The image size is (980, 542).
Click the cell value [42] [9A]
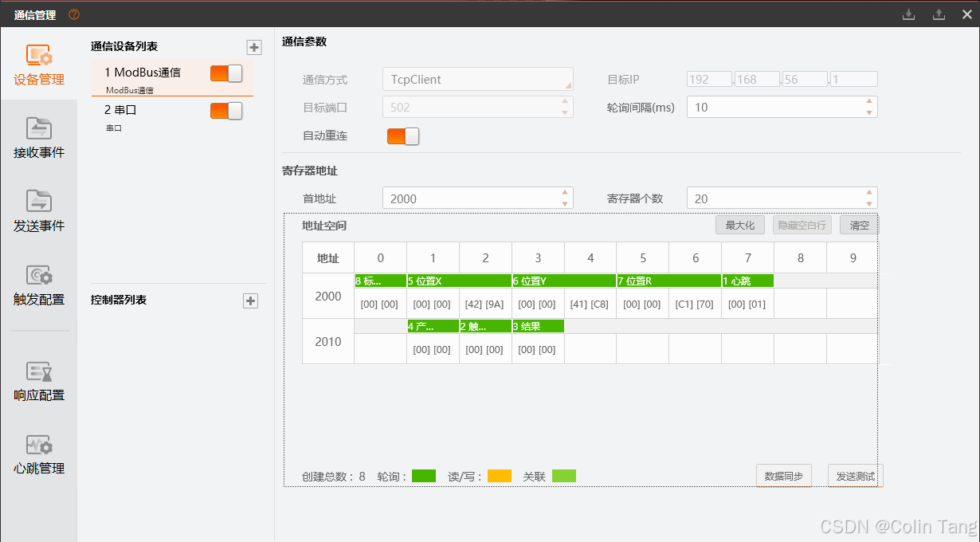[x=485, y=304]
